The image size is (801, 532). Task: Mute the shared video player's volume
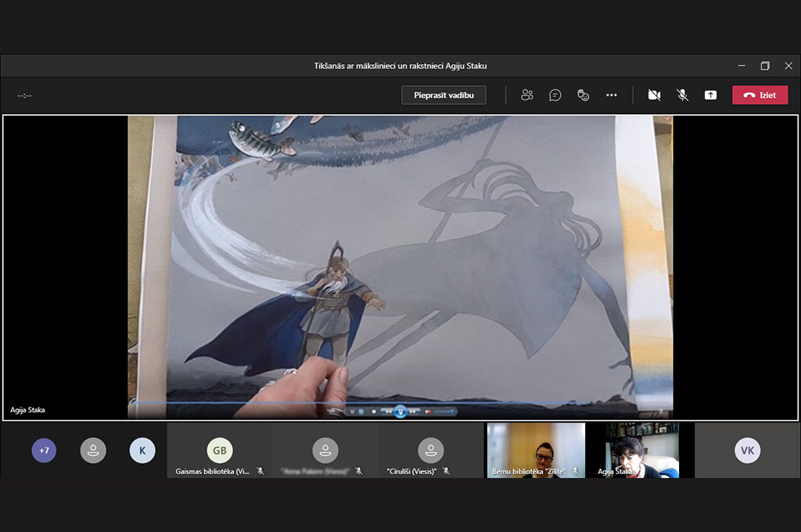[x=428, y=412]
